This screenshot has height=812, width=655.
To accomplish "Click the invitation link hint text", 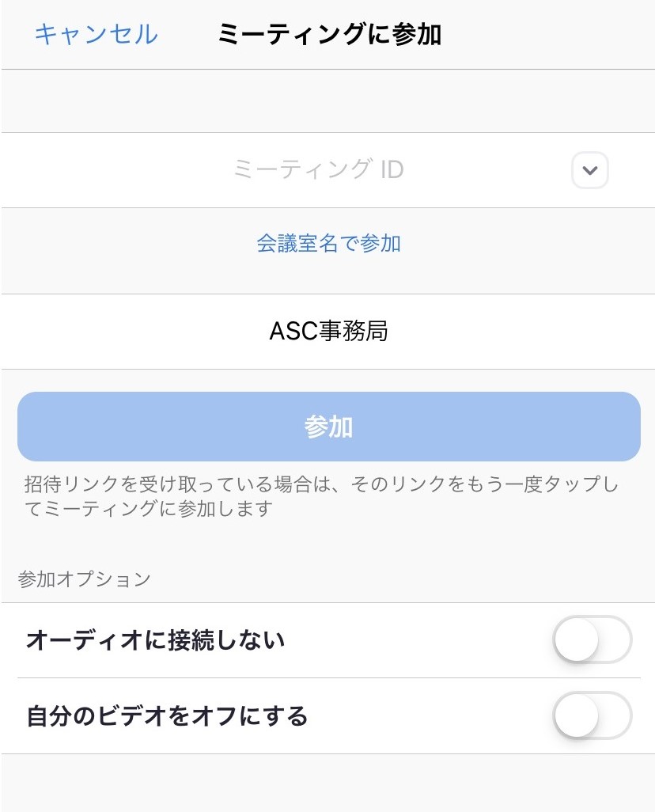I will pos(321,496).
